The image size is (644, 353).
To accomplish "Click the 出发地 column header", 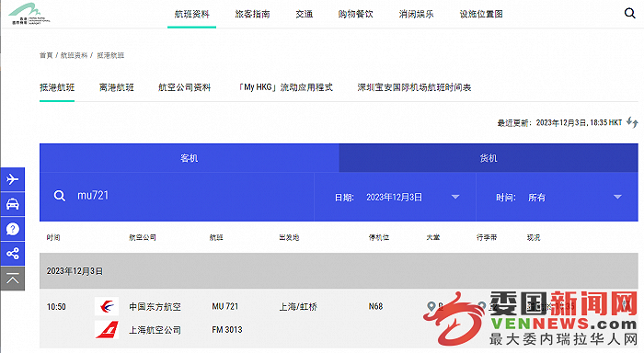I will coord(289,237).
